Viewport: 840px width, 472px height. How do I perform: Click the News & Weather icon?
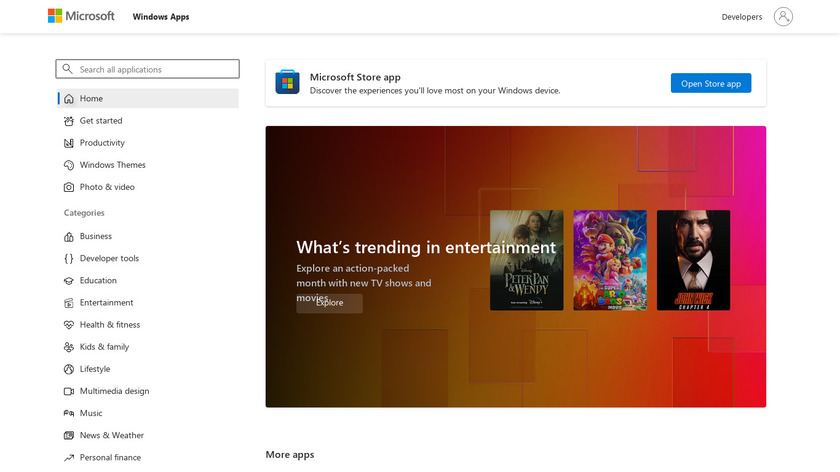(x=69, y=436)
